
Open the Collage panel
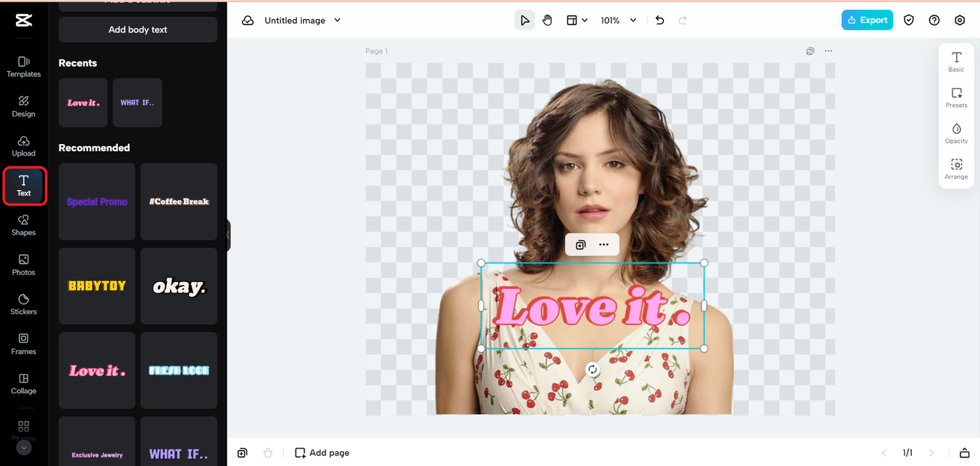24,384
